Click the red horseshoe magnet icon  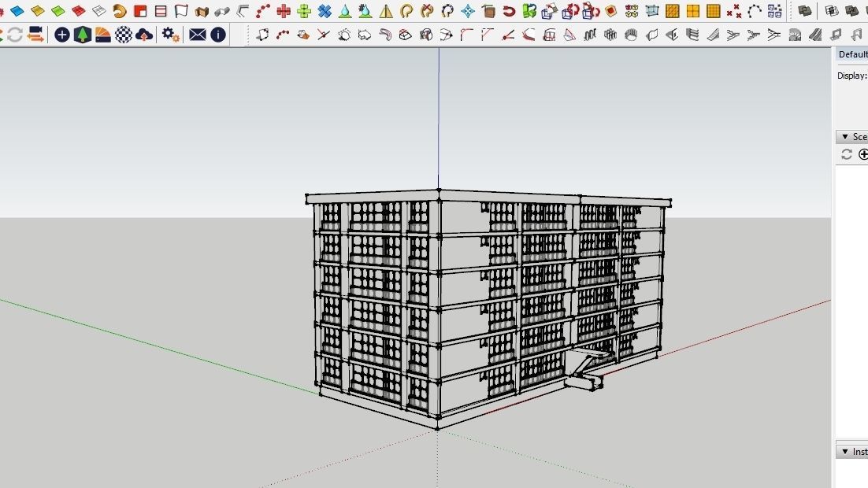509,10
